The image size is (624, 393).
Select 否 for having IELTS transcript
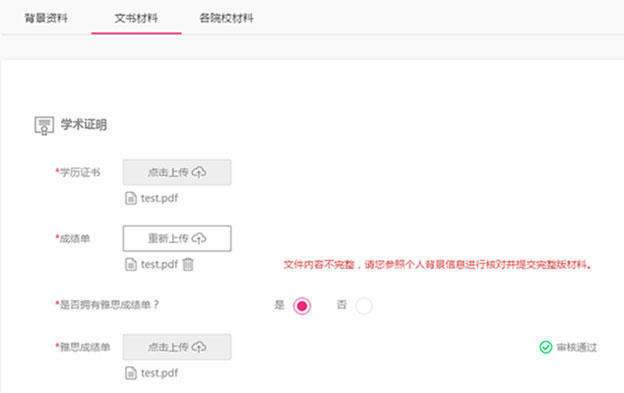point(364,306)
